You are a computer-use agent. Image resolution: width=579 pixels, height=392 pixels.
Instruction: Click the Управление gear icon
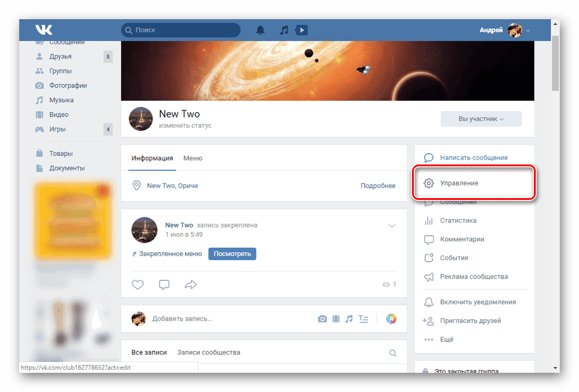click(429, 183)
